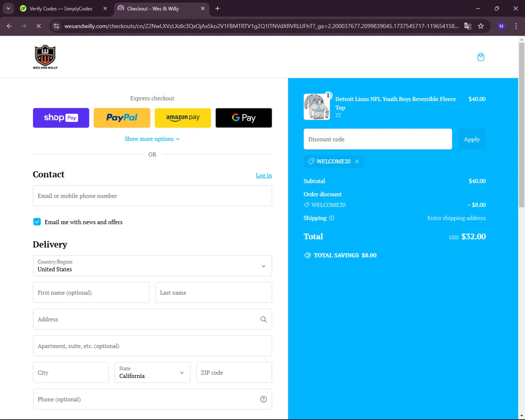Click the Phone (optional) field
525x420 pixels.
(x=152, y=399)
